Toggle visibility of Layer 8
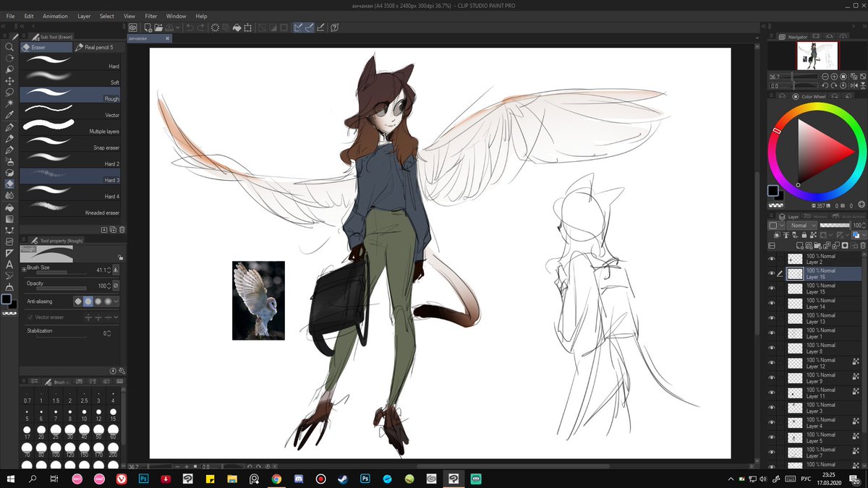Viewport: 868px width, 488px height. point(771,348)
